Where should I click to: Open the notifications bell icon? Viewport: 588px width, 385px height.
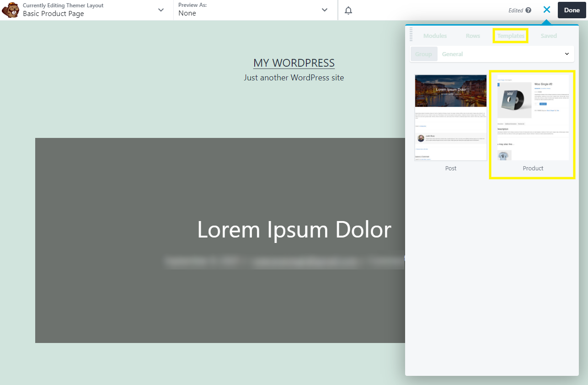348,10
